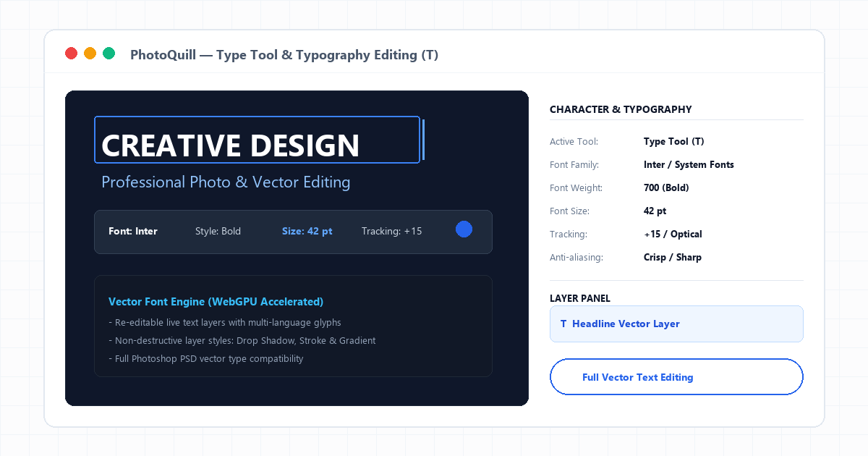This screenshot has width=868, height=456.
Task: Click the Full Photoshop PSD compatibility line
Action: 205,358
